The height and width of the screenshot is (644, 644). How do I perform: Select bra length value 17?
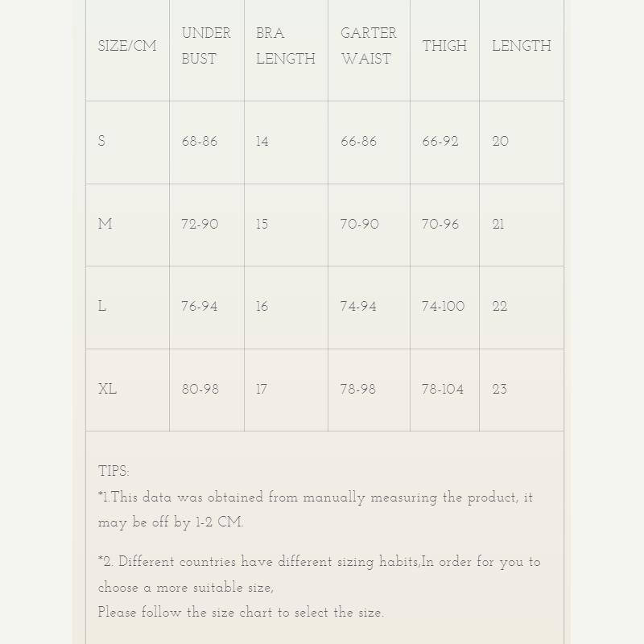tap(262, 390)
